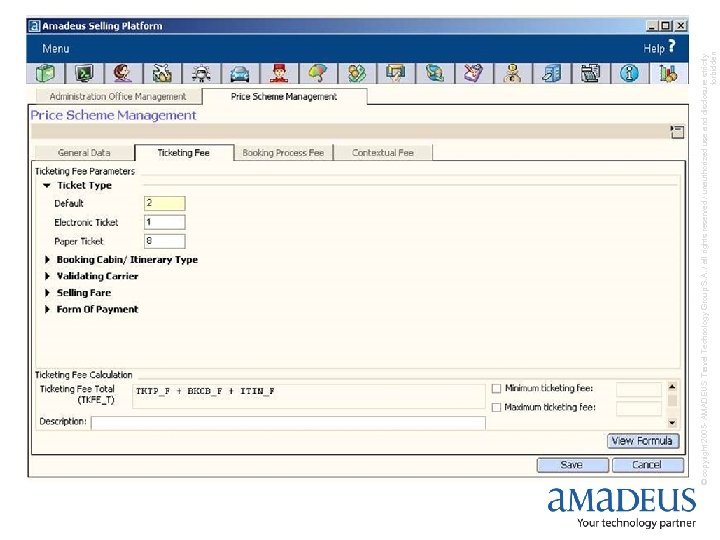Expand Booking Cabin/ Itinerary Type section
720x540 pixels.
point(47,260)
